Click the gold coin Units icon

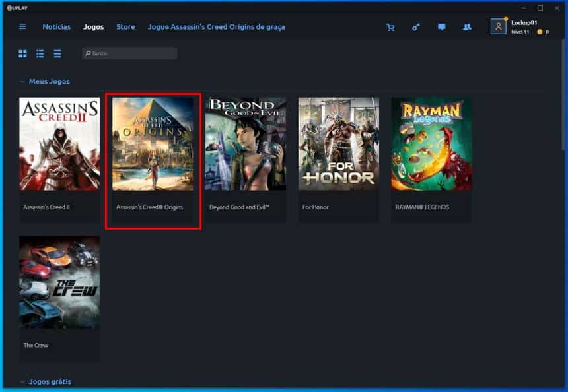540,32
